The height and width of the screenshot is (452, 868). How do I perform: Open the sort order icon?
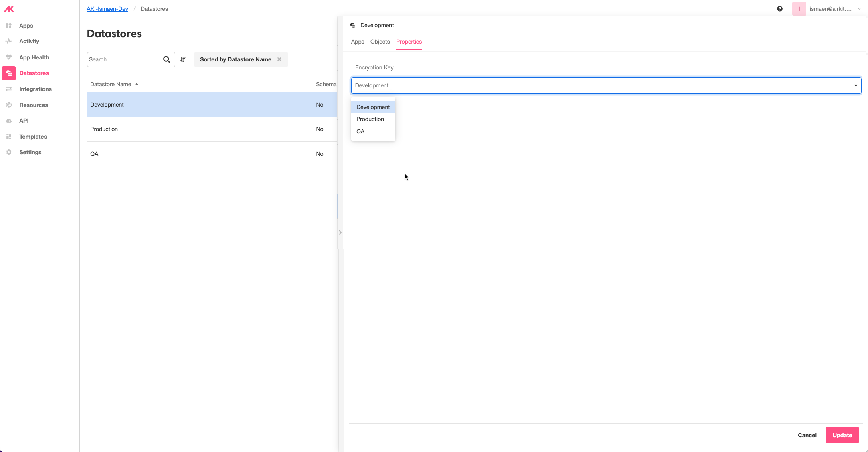tap(183, 59)
